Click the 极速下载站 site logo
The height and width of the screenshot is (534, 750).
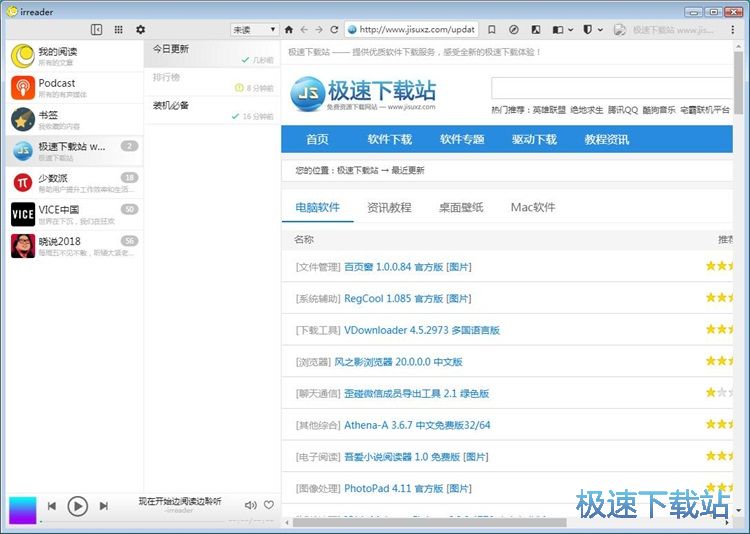tap(363, 94)
